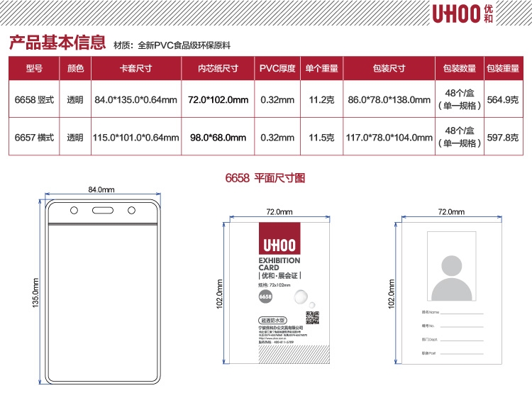Click the 72.0mm label above exhibition card

click(279, 212)
